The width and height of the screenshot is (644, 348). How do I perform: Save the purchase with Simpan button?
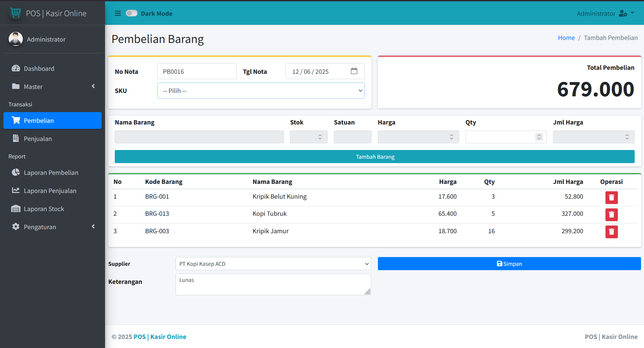pos(509,264)
